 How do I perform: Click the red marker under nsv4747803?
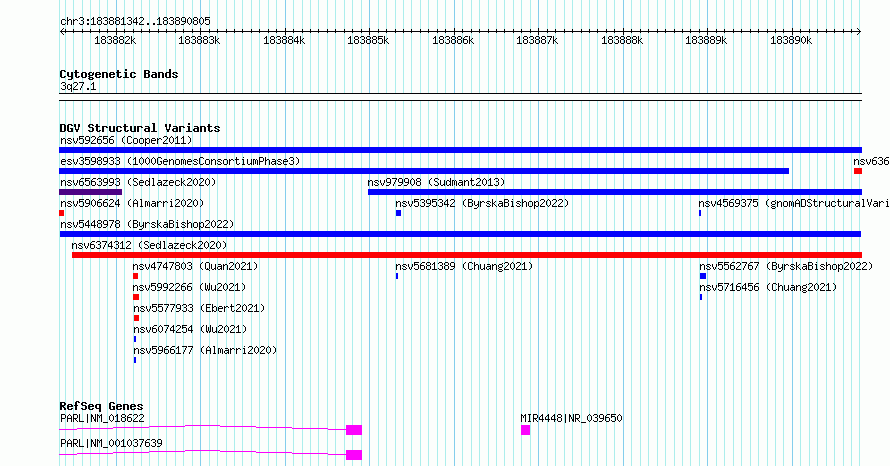point(136,276)
